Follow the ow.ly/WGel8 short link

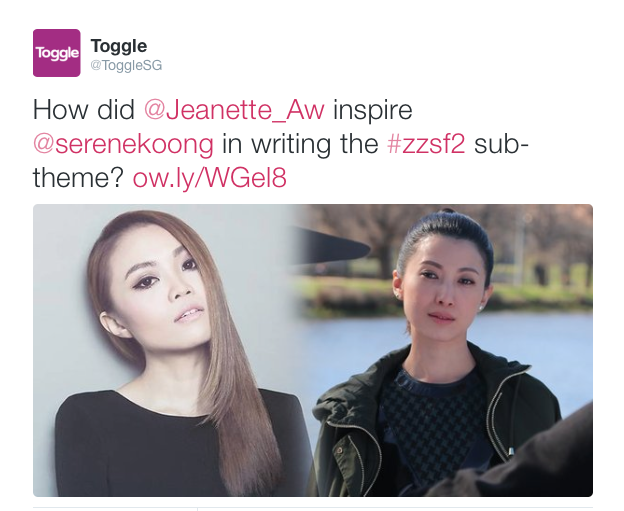tap(209, 177)
